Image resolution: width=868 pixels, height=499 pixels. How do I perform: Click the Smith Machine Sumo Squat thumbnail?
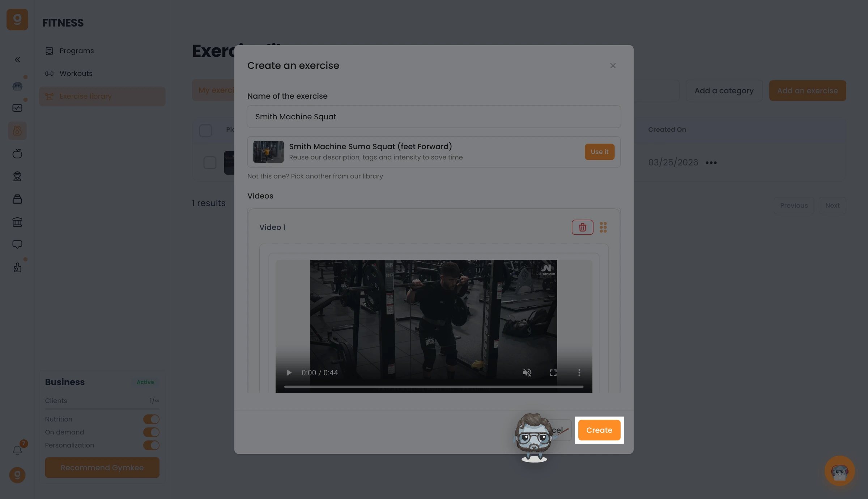pyautogui.click(x=268, y=152)
